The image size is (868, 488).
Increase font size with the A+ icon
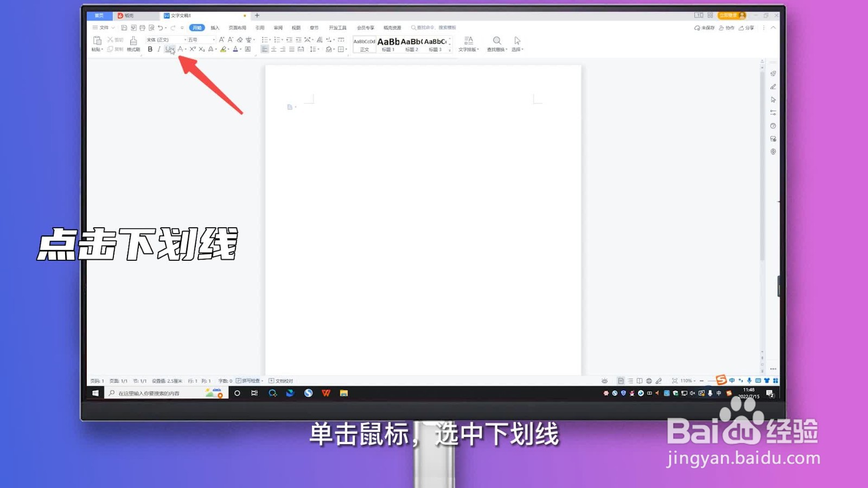point(221,40)
